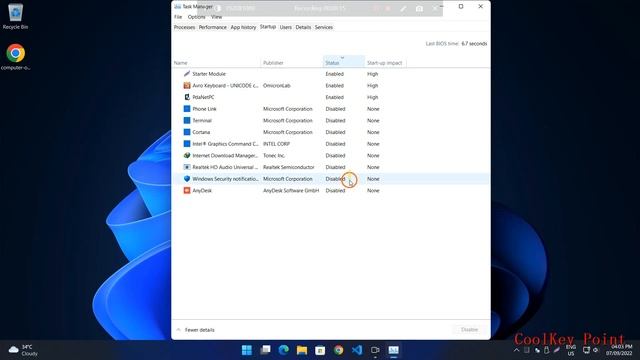Select the Terminal entry name
The width and height of the screenshot is (640, 360).
pyautogui.click(x=202, y=120)
